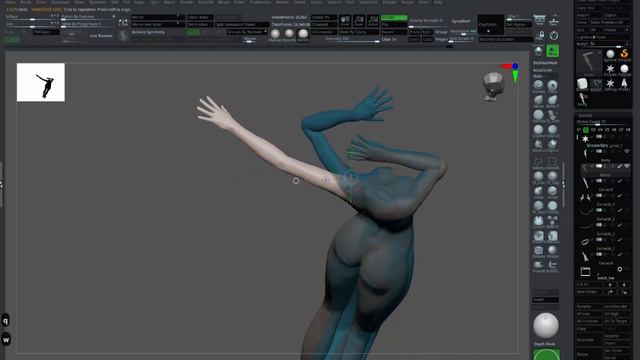Select the first material sphere in top shelf
The image size is (640, 360).
[276, 34]
